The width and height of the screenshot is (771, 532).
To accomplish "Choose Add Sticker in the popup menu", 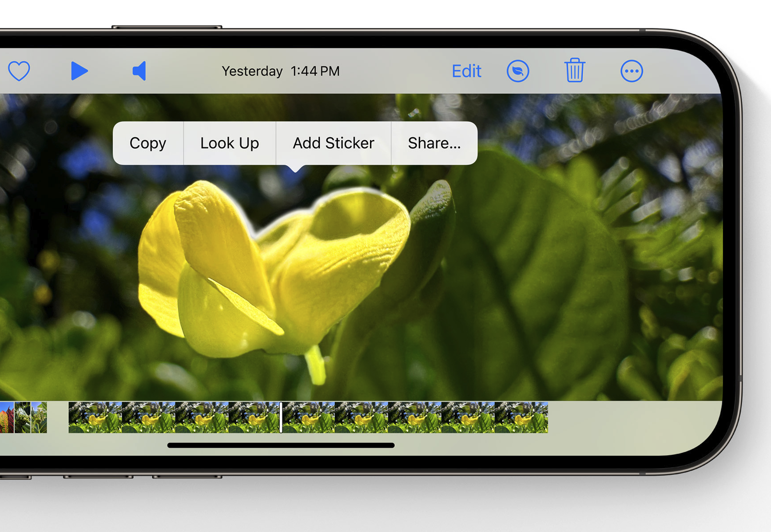I will pos(333,143).
